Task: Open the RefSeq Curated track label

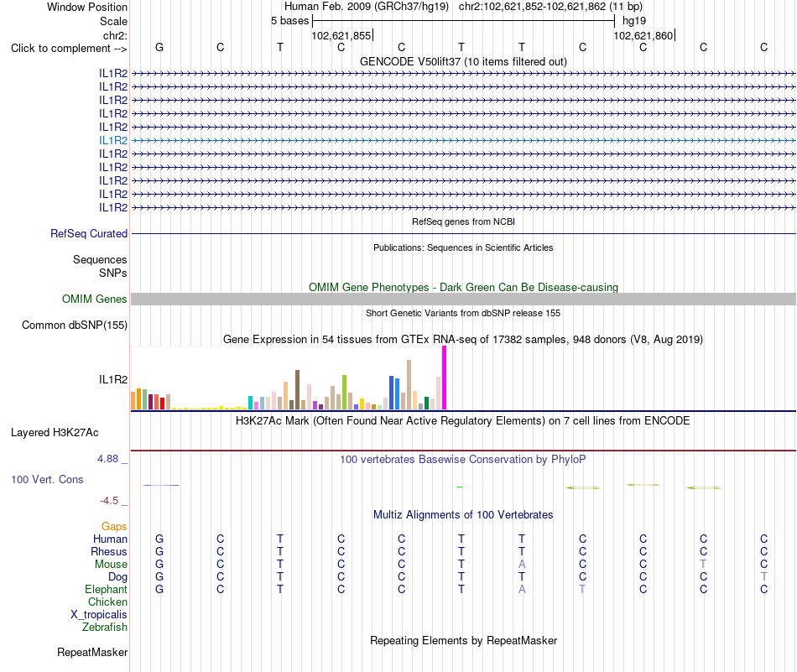Action: [x=89, y=234]
